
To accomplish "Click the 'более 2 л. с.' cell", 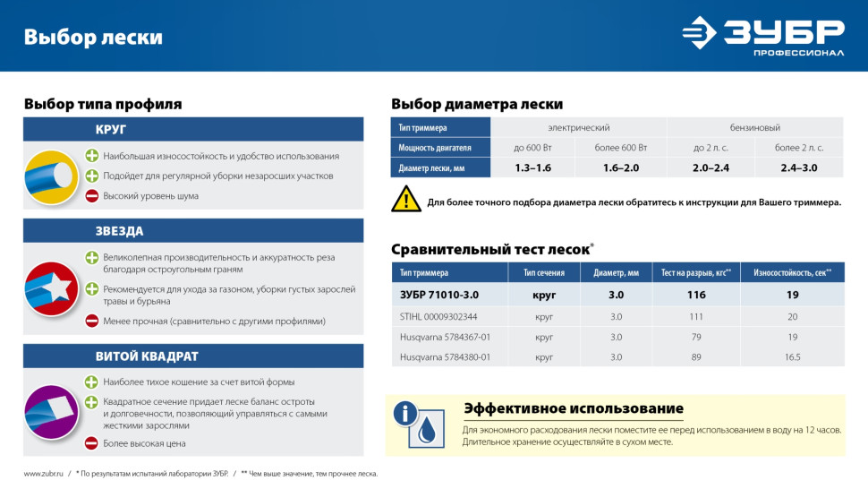I will click(799, 147).
